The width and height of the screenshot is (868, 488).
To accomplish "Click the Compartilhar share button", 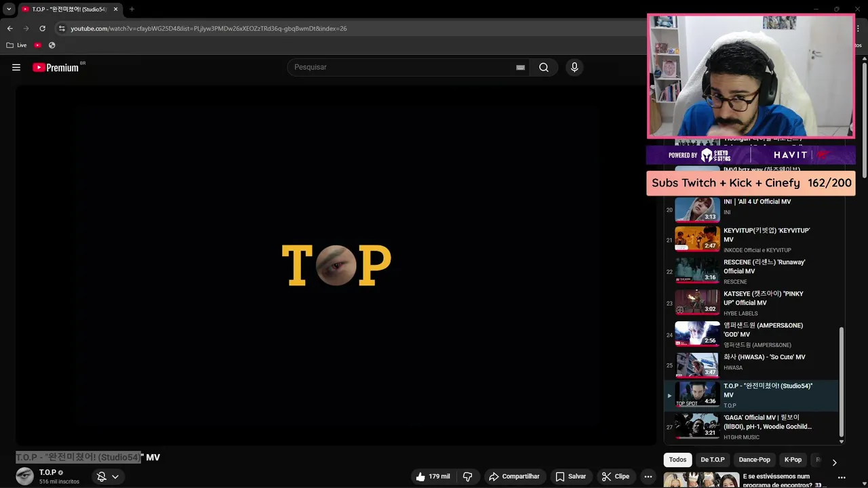I will click(x=514, y=476).
